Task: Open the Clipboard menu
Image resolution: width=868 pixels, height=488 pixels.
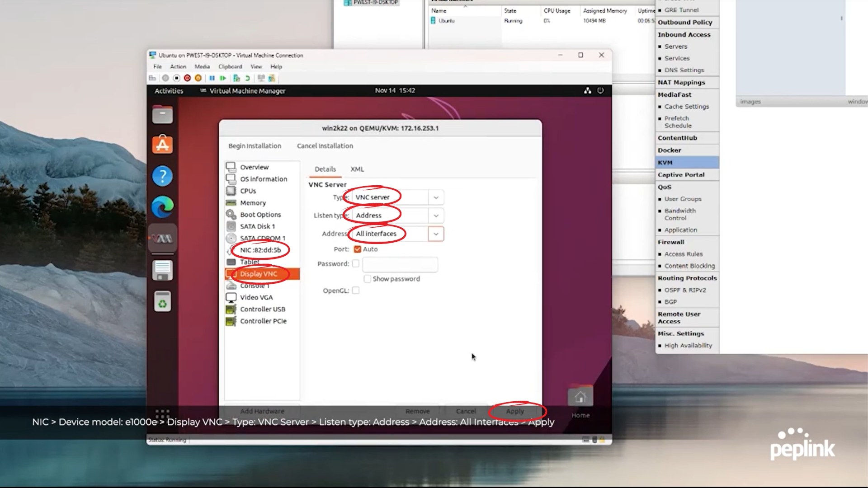Action: tap(230, 66)
